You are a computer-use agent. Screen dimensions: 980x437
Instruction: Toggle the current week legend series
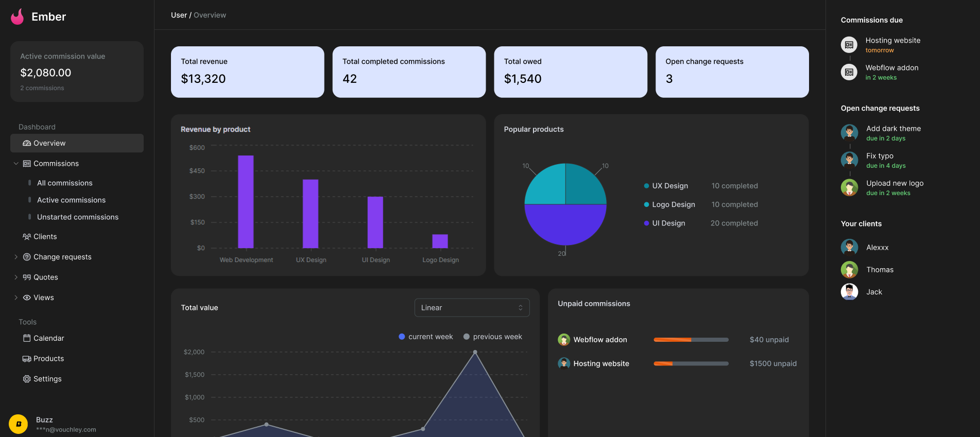tap(426, 337)
